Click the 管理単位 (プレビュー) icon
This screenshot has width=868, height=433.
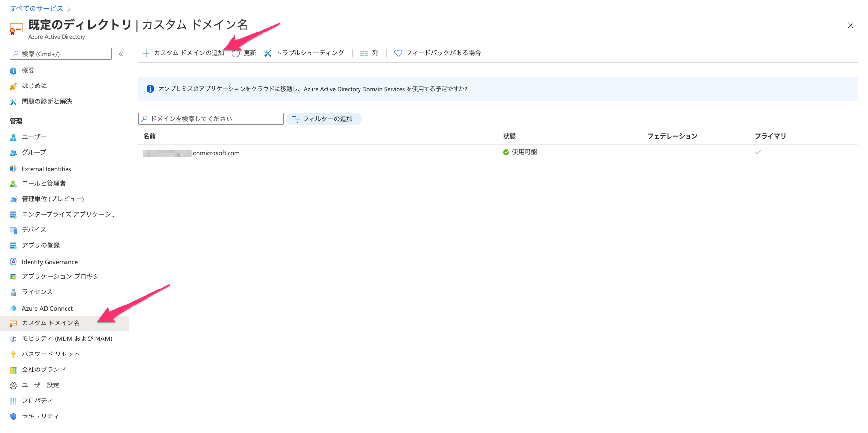click(x=13, y=199)
